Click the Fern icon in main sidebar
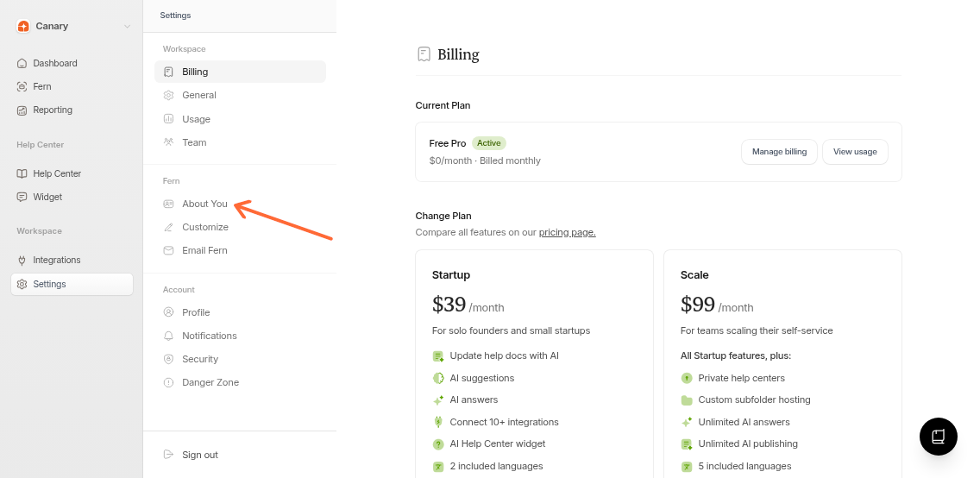The height and width of the screenshot is (478, 980). [x=22, y=86]
